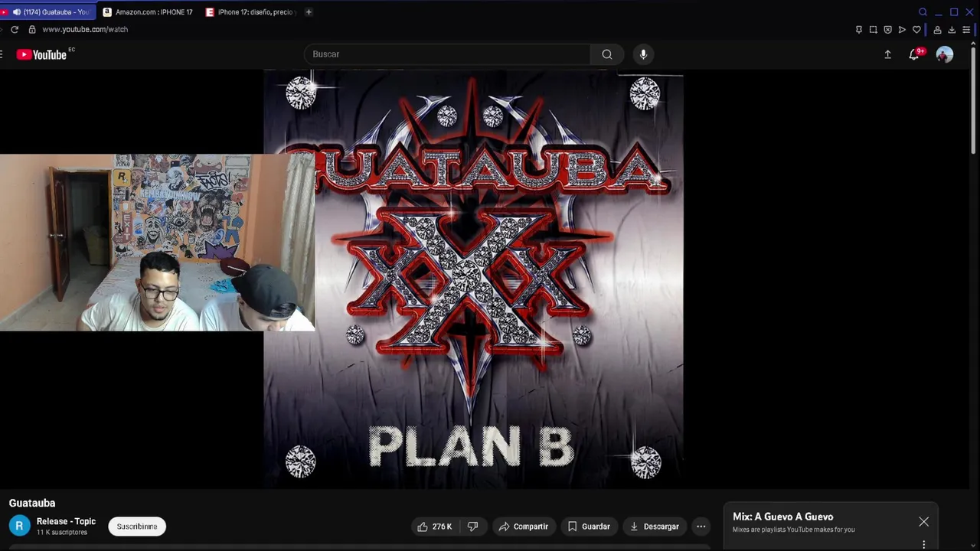
Task: Click the Suscribirme button
Action: tap(137, 527)
